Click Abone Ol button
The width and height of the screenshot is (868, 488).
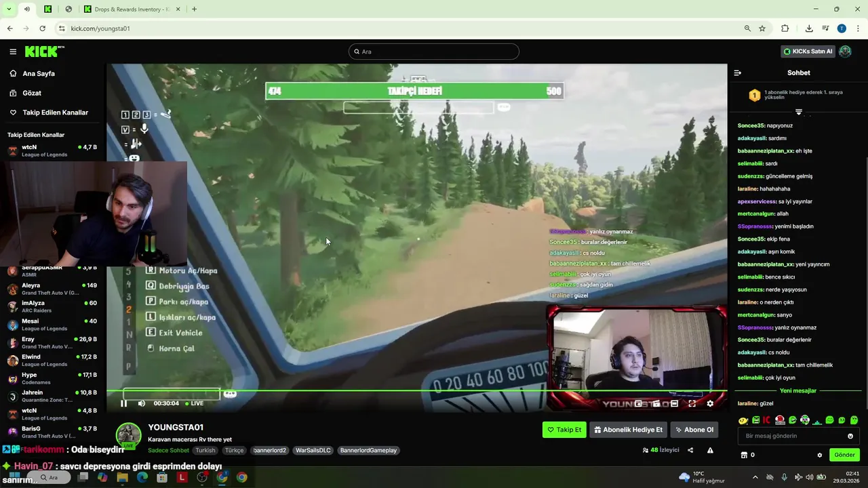point(694,430)
